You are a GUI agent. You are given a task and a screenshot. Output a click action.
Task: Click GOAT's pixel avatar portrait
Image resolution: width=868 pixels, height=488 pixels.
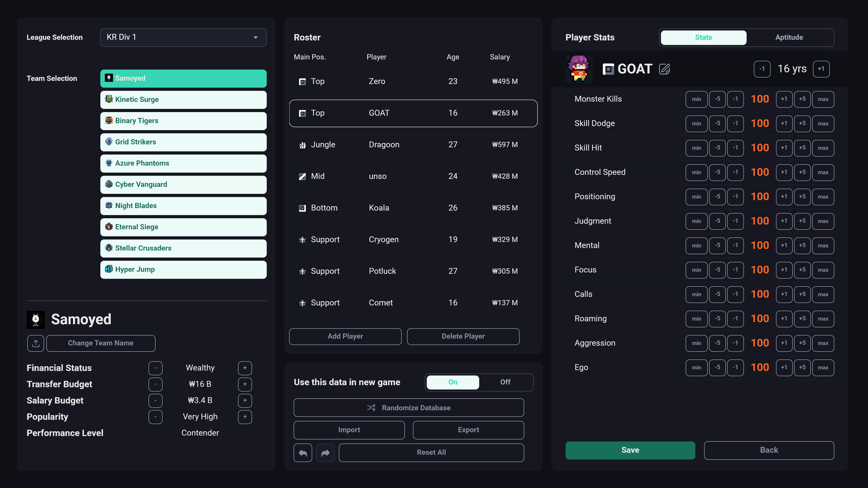pyautogui.click(x=579, y=69)
